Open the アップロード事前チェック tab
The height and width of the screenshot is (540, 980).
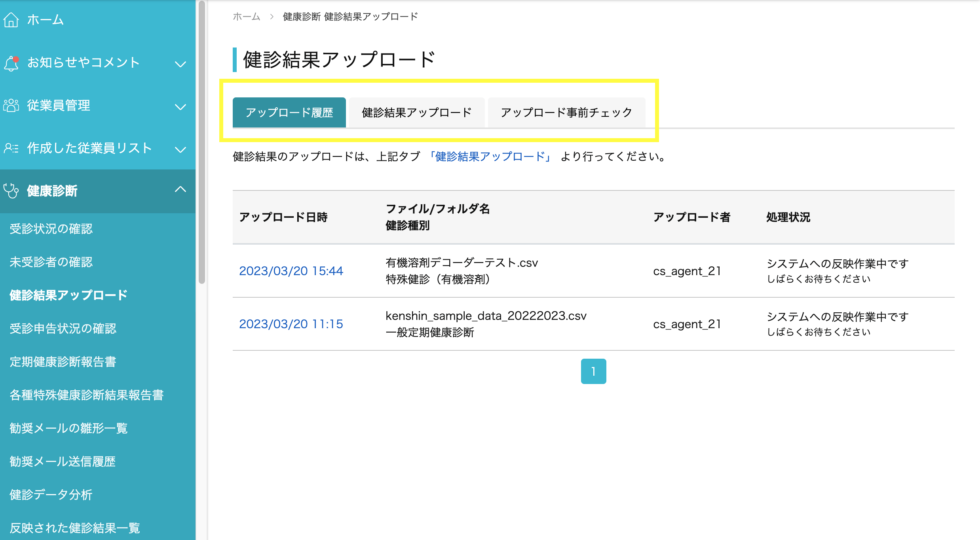(566, 113)
